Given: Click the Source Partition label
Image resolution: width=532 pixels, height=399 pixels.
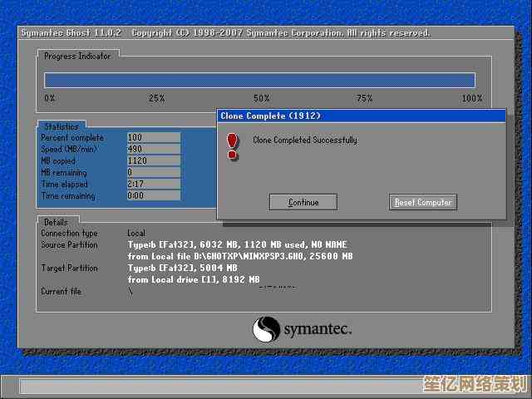Looking at the screenshot, I should [69, 245].
